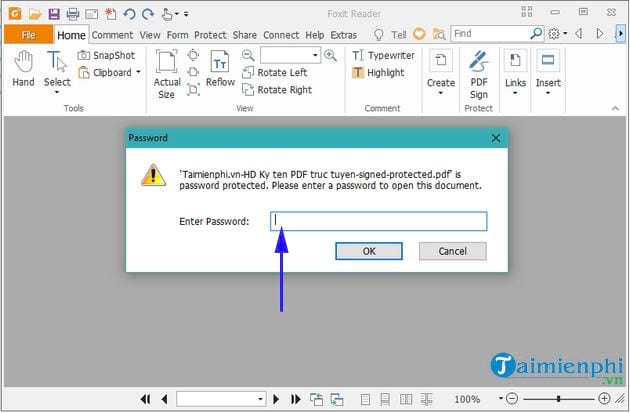Viewport: 630px width, 413px height.
Task: Click the zoom slider handle
Action: [x=558, y=399]
